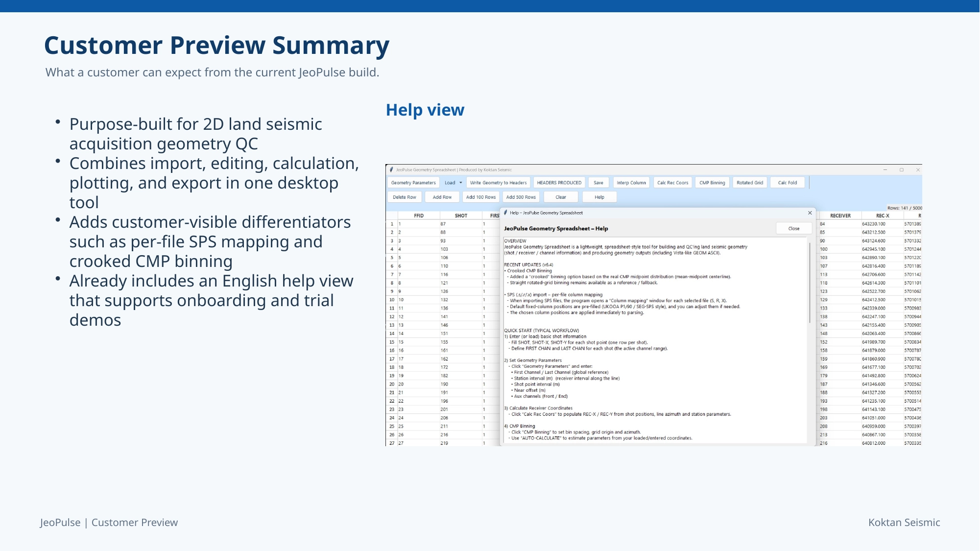The height and width of the screenshot is (551, 980).
Task: Click the feather icon in the Help dialog title
Action: tap(505, 213)
